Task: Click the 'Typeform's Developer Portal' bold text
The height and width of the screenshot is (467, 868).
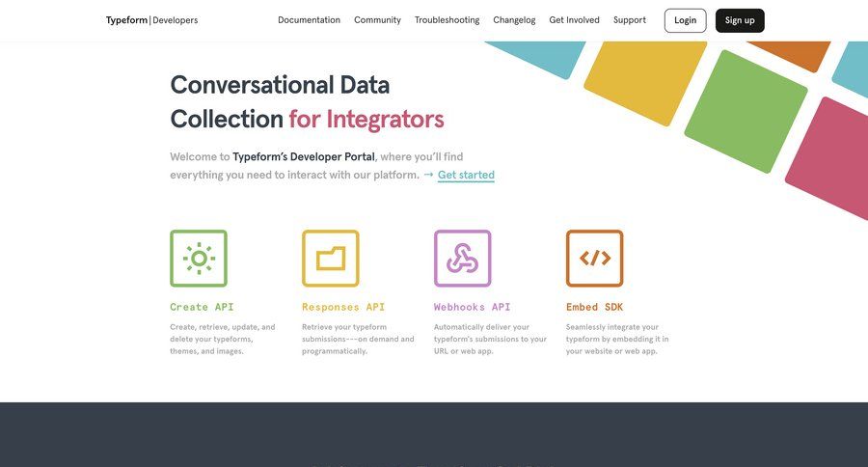Action: coord(304,156)
